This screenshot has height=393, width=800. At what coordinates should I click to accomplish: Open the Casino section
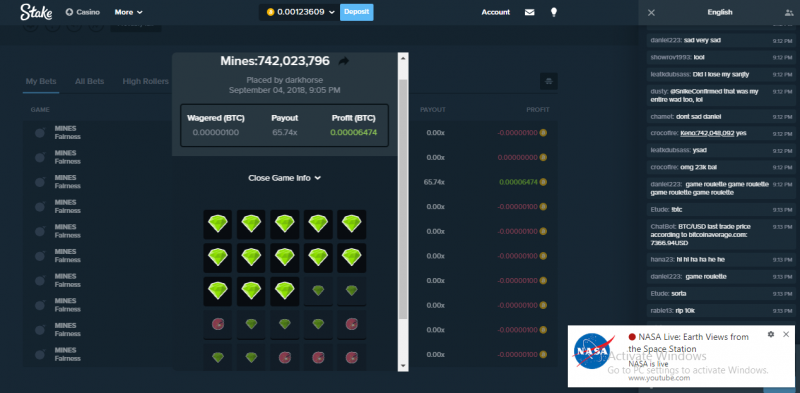83,12
